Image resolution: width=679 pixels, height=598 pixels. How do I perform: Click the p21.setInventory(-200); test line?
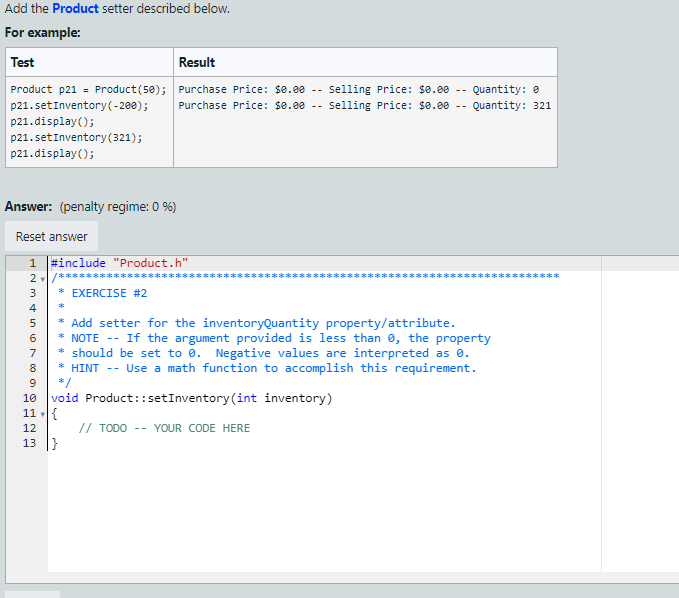coord(79,106)
